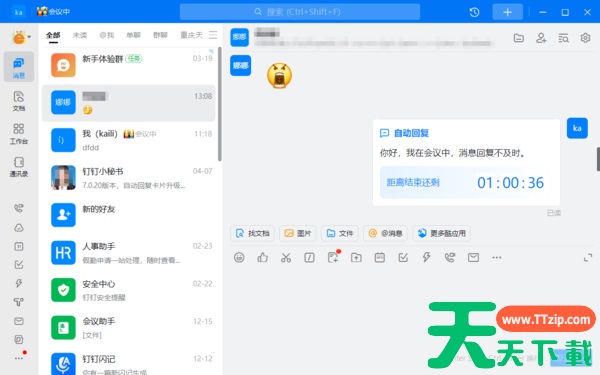Click the 会议中 status in title bar
Image resolution: width=600 pixels, height=375 pixels.
pyautogui.click(x=54, y=11)
